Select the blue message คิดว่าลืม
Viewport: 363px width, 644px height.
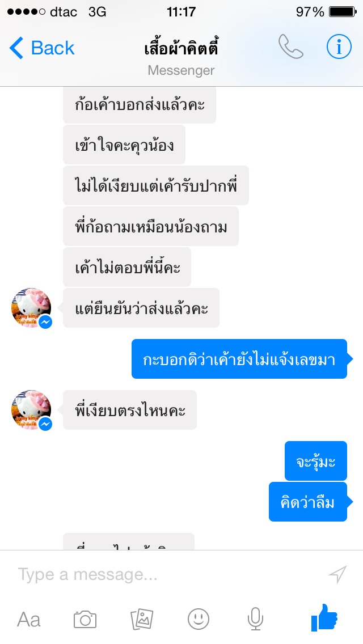(308, 502)
